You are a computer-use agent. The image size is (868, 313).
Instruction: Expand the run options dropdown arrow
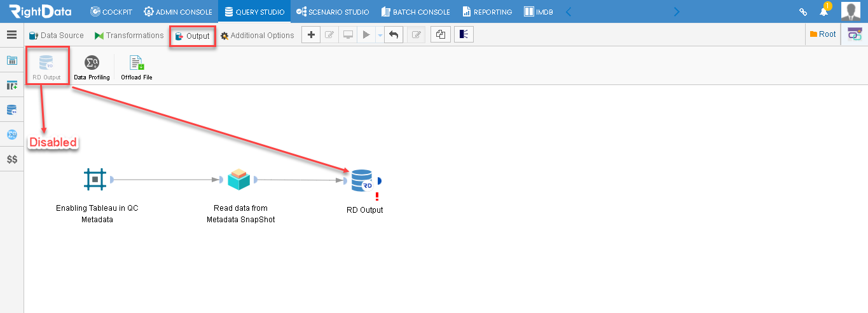[380, 36]
